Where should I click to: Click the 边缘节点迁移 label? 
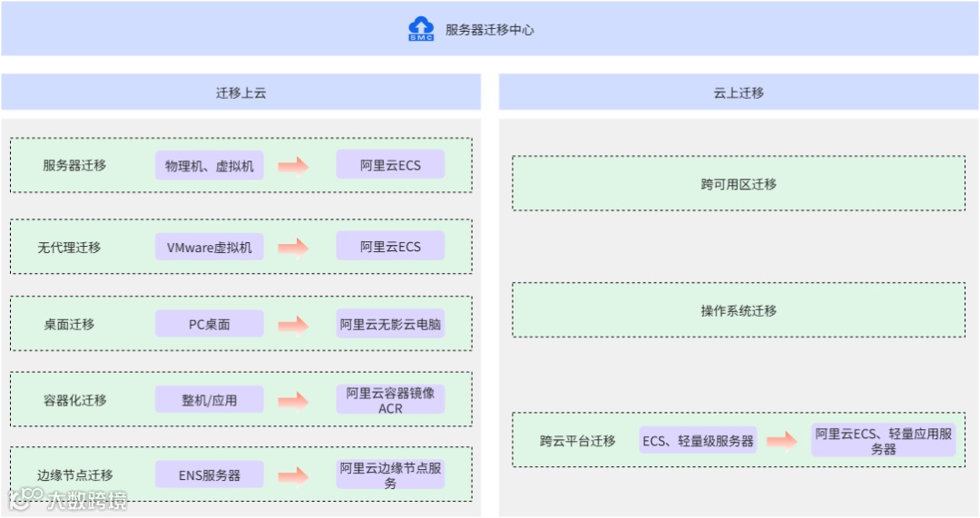coord(75,474)
